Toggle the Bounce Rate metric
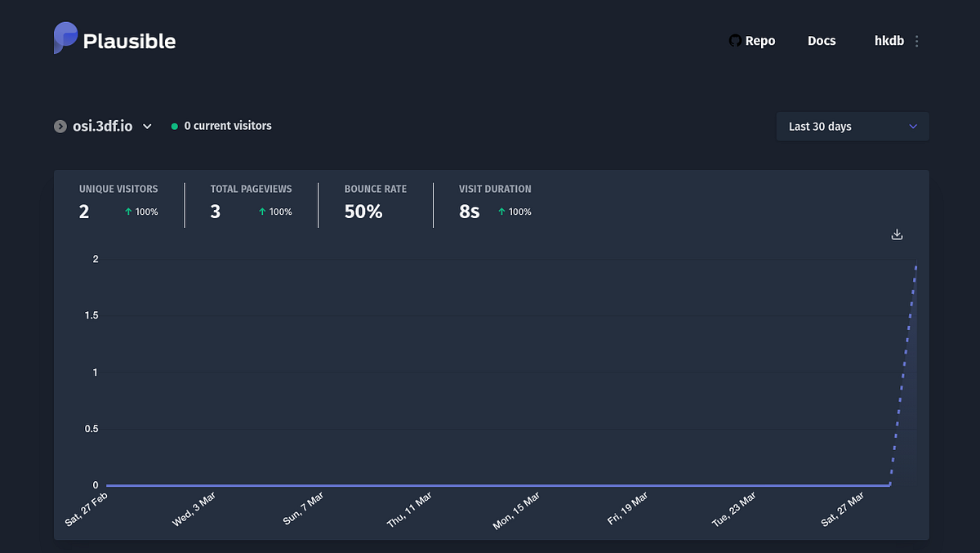Image resolution: width=980 pixels, height=553 pixels. [375, 200]
